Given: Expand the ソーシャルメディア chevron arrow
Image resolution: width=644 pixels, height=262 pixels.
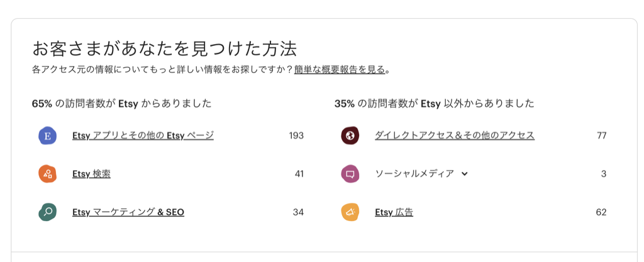Looking at the screenshot, I should pos(464,174).
